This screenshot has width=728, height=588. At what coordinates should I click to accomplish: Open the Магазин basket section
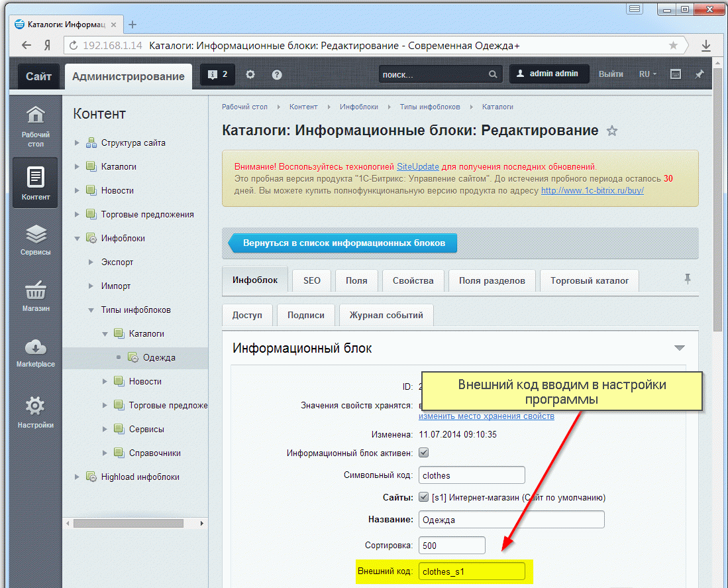click(x=35, y=296)
